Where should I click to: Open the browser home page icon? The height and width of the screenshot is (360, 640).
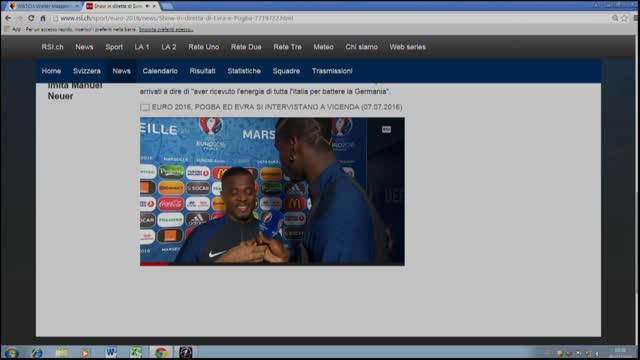(x=42, y=18)
